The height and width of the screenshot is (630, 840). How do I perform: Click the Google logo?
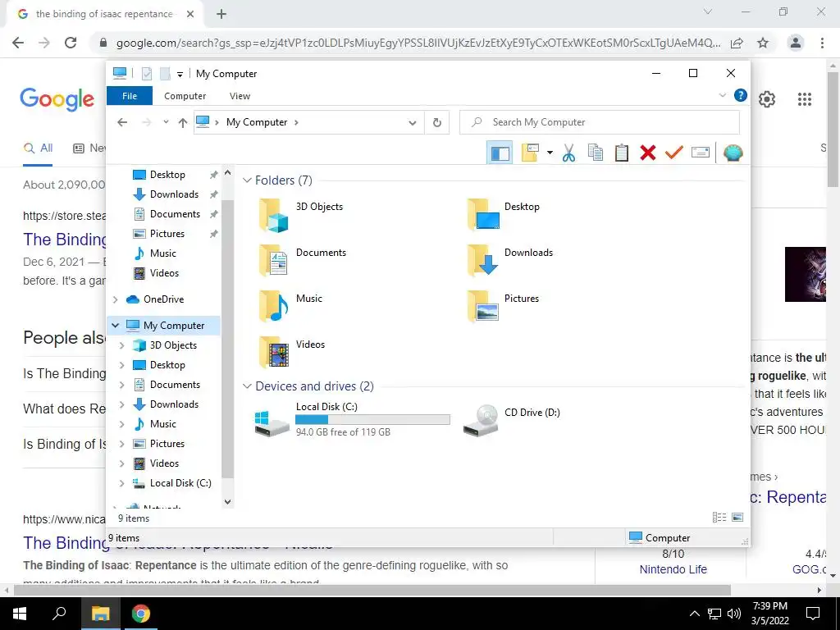coord(57,99)
